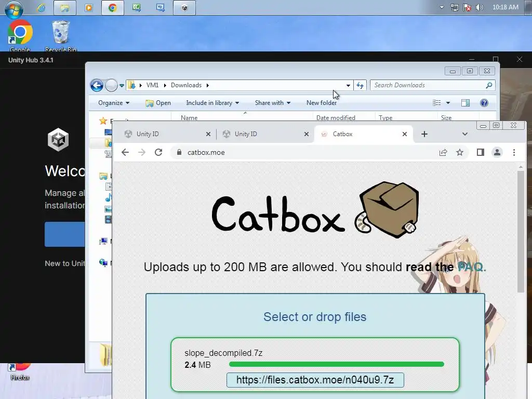Expand the Share with menu
The image size is (532, 399).
click(272, 103)
